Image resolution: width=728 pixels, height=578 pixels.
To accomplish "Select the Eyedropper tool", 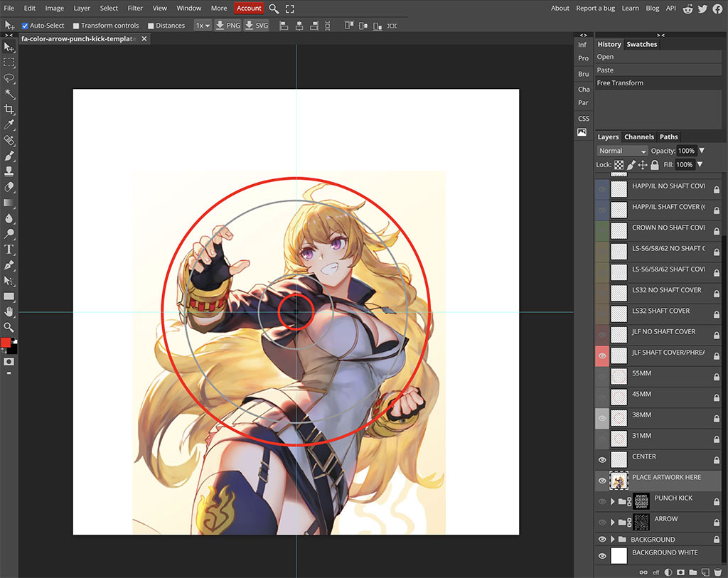I will click(9, 124).
